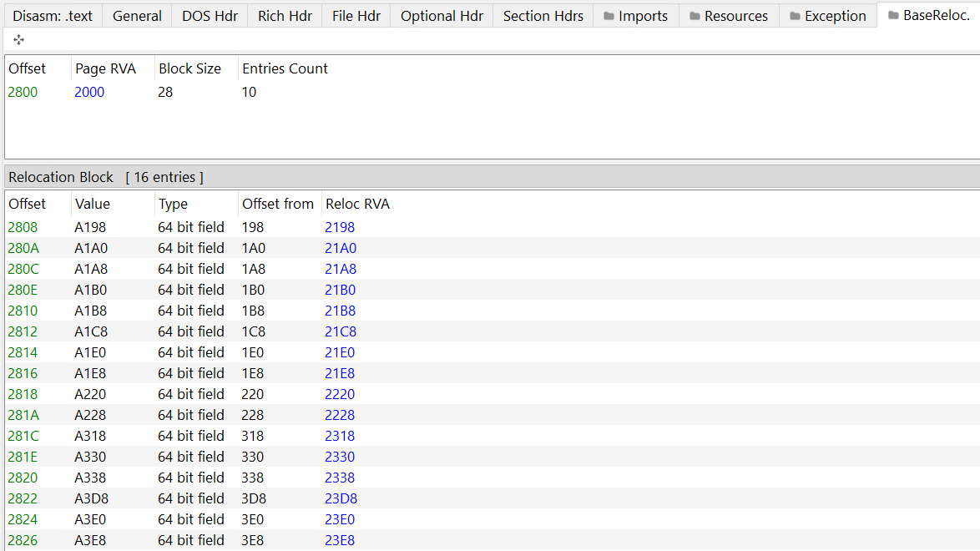Image resolution: width=980 pixels, height=551 pixels.
Task: Open the Rich Hdr tab
Action: [284, 16]
